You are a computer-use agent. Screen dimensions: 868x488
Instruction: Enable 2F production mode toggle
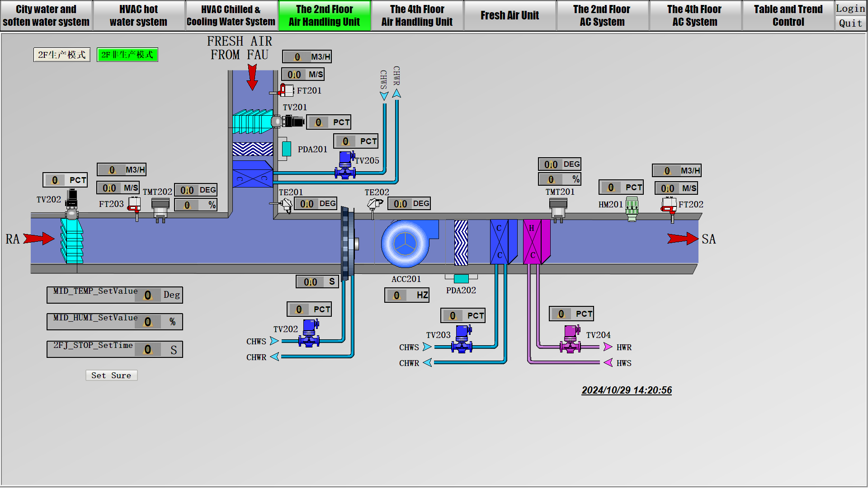pyautogui.click(x=62, y=55)
